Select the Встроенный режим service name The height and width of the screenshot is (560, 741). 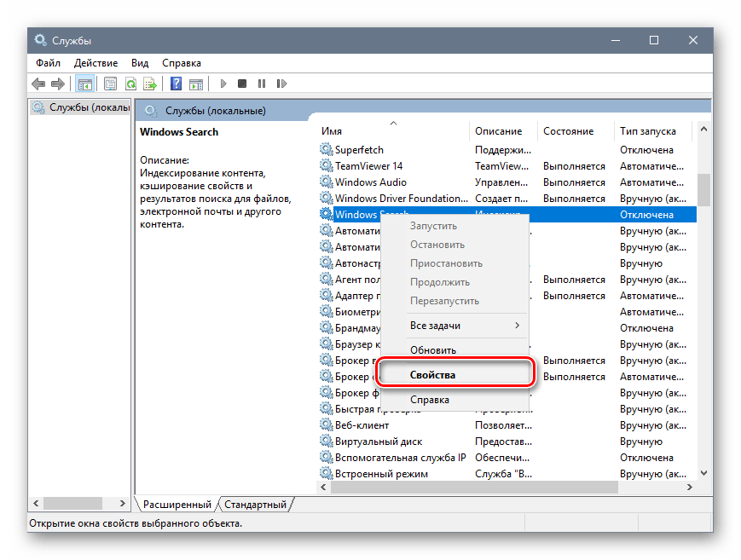click(381, 474)
